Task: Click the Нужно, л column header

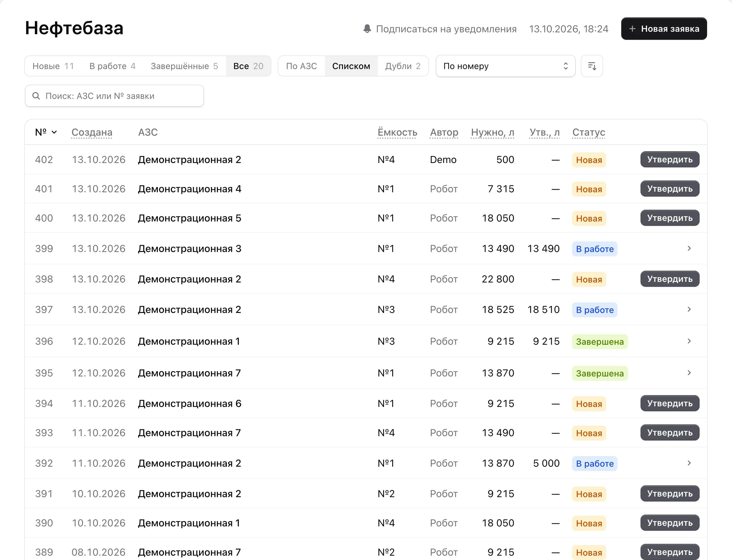Action: (x=493, y=132)
